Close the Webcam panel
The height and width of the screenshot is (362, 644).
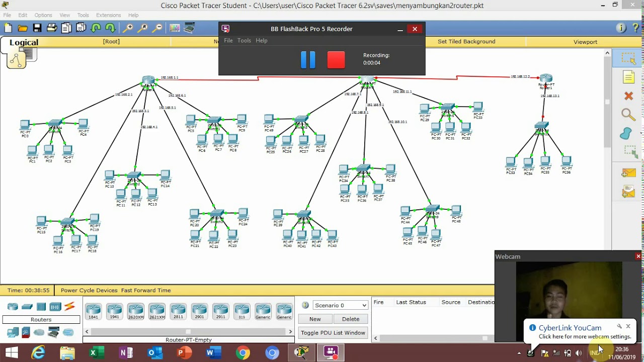638,256
